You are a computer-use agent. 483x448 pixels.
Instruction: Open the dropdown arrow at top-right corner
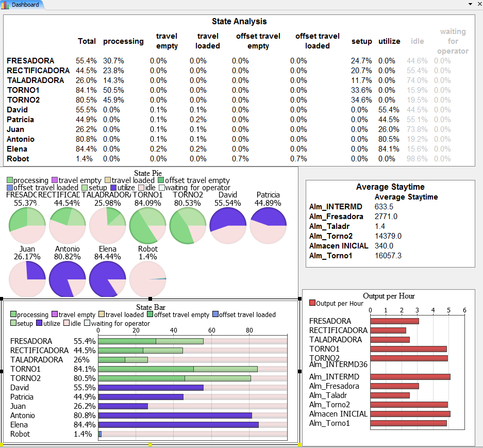coord(470,4)
